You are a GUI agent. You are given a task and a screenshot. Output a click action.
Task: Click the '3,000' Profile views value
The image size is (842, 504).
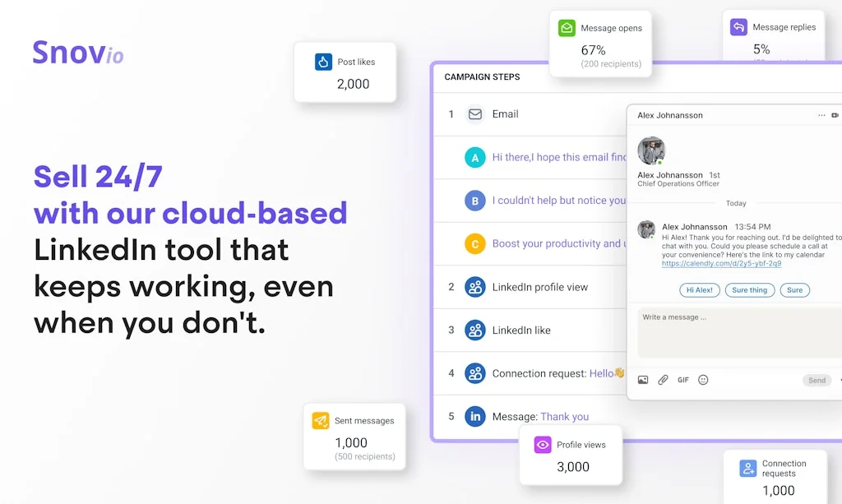click(573, 467)
